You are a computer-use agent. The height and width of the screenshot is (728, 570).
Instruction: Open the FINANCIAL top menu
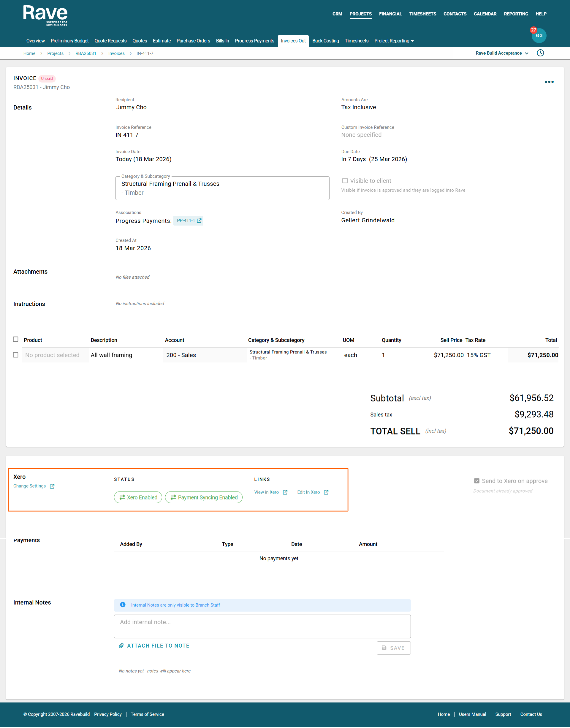coord(390,14)
